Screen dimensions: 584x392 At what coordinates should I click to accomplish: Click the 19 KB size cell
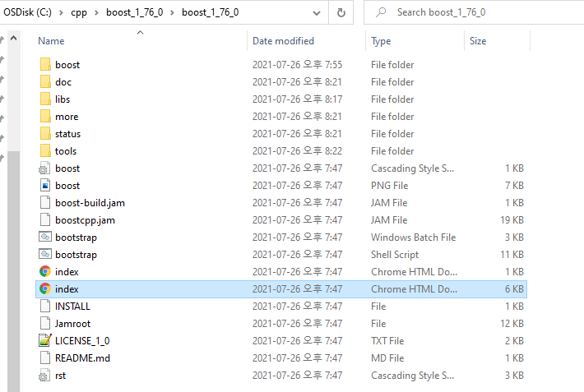[x=512, y=220]
